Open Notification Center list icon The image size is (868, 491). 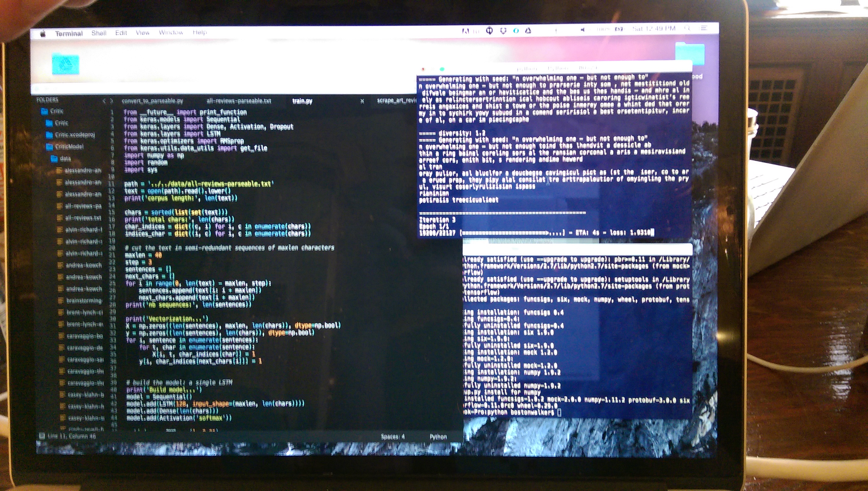[704, 28]
